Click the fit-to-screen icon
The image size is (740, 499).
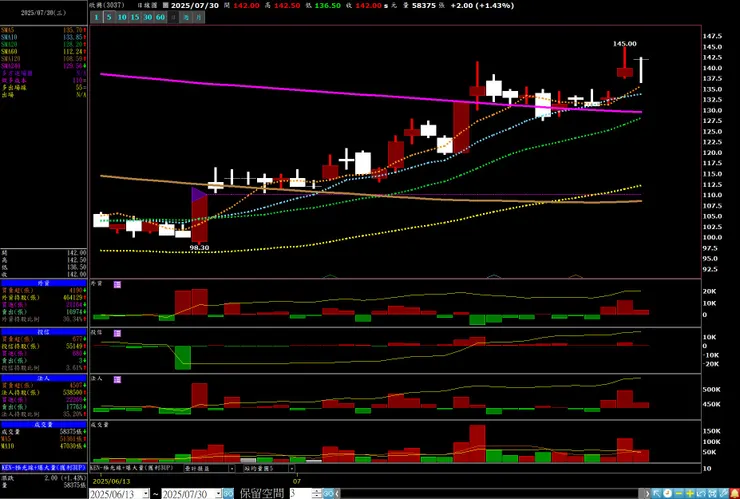coord(712,493)
